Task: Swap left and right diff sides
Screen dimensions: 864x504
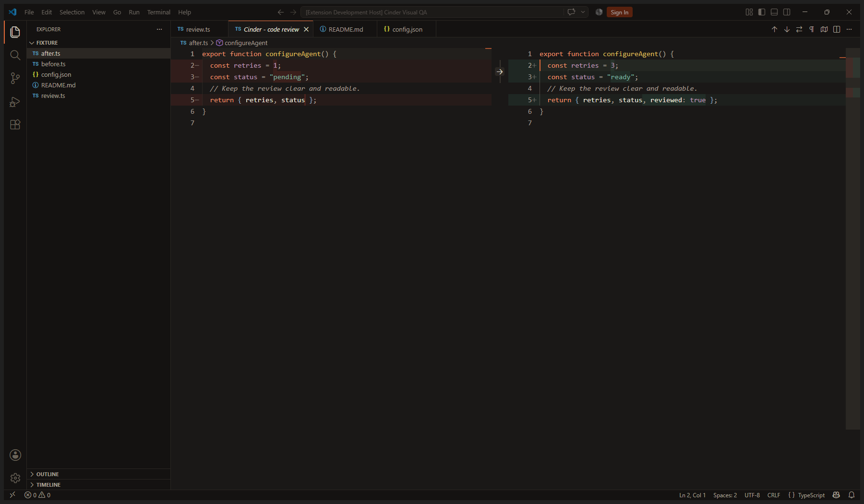Action: 799,29
